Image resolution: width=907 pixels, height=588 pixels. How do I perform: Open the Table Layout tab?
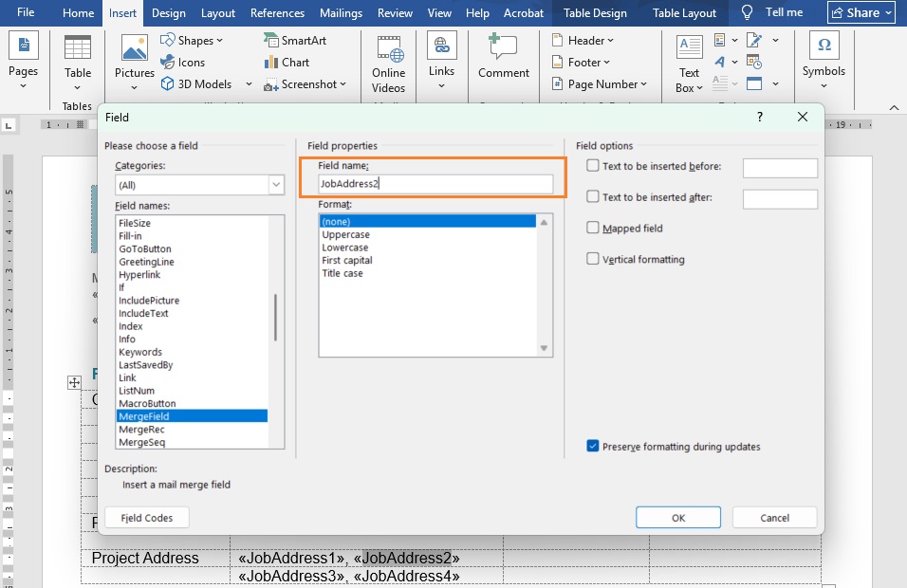684,13
